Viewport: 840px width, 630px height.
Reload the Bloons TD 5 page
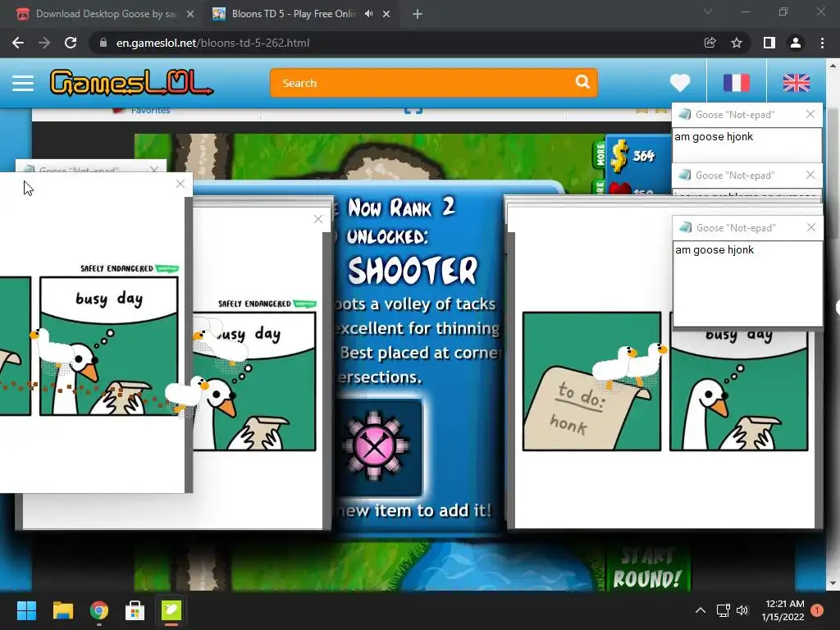click(x=71, y=43)
